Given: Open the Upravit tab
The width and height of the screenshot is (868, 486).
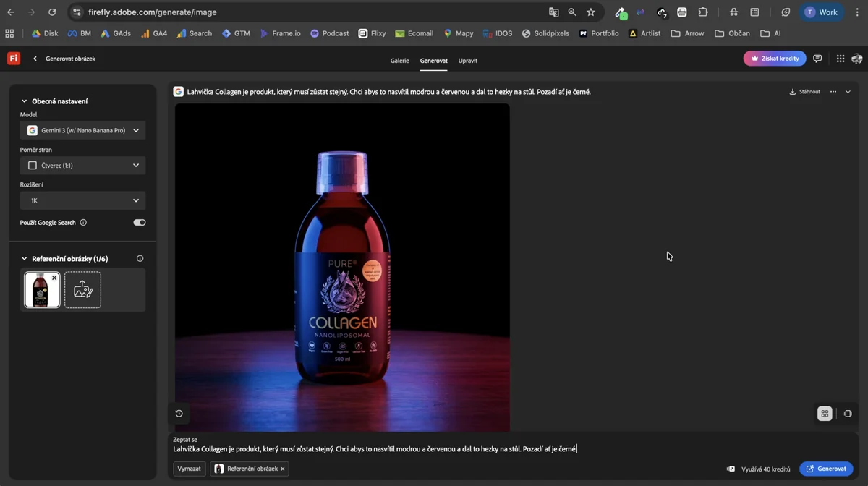Looking at the screenshot, I should tap(468, 61).
